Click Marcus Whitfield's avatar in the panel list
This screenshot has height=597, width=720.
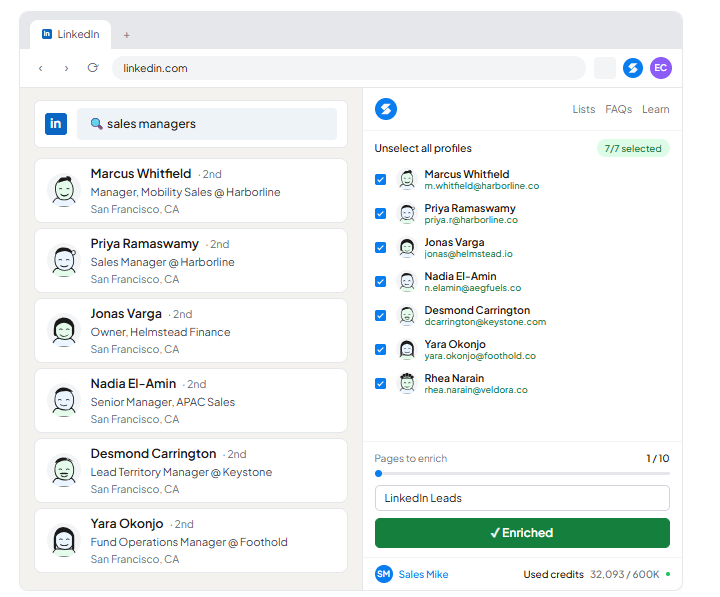407,180
